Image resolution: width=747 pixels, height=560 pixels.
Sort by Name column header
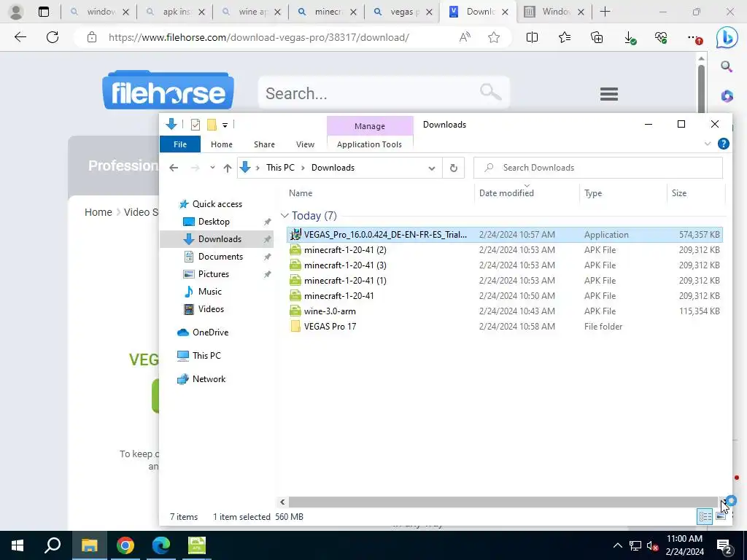coord(379,192)
